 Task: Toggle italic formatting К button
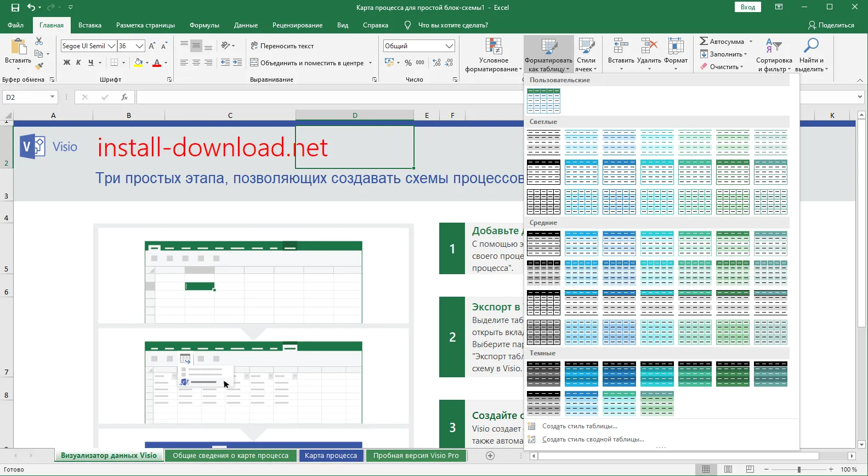(78, 63)
